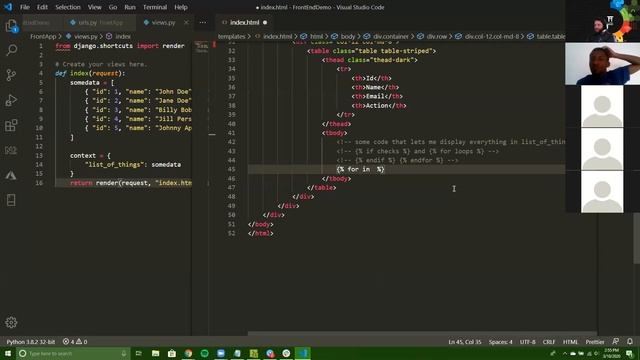Click Prettier in status bar
This screenshot has height=360, width=640.
pos(595,342)
